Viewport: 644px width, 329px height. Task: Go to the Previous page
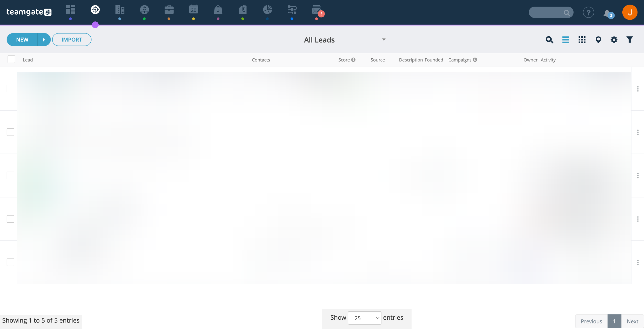tap(591, 321)
